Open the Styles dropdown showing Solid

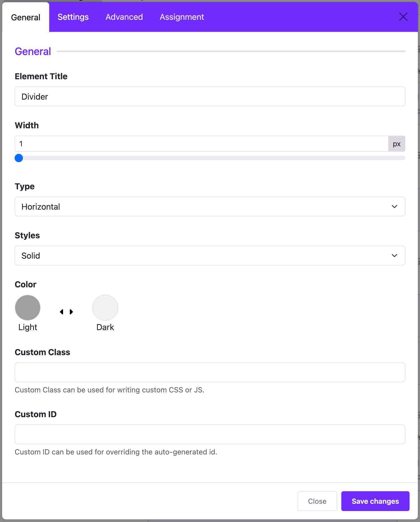[210, 256]
